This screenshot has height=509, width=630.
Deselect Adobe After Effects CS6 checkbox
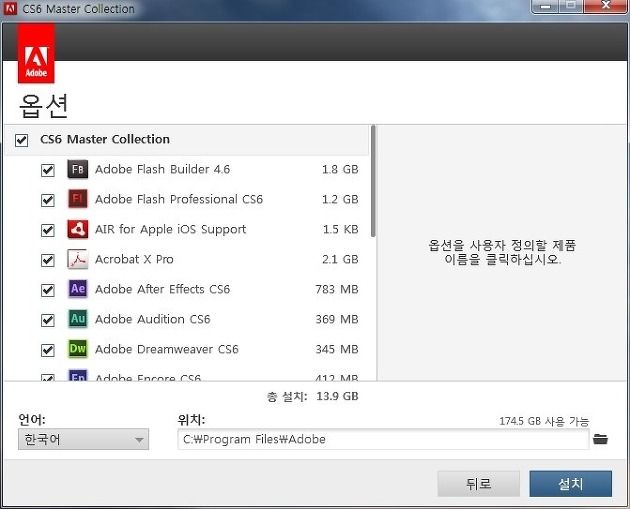tap(47, 290)
